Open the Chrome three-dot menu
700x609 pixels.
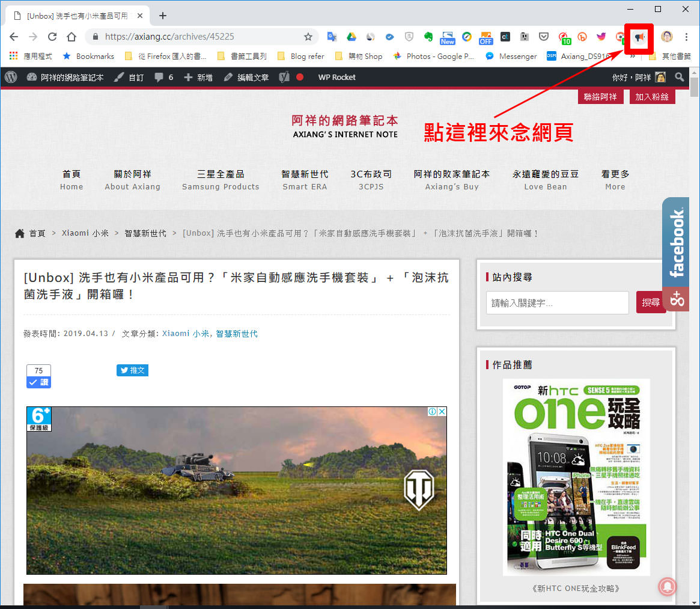coord(686,37)
